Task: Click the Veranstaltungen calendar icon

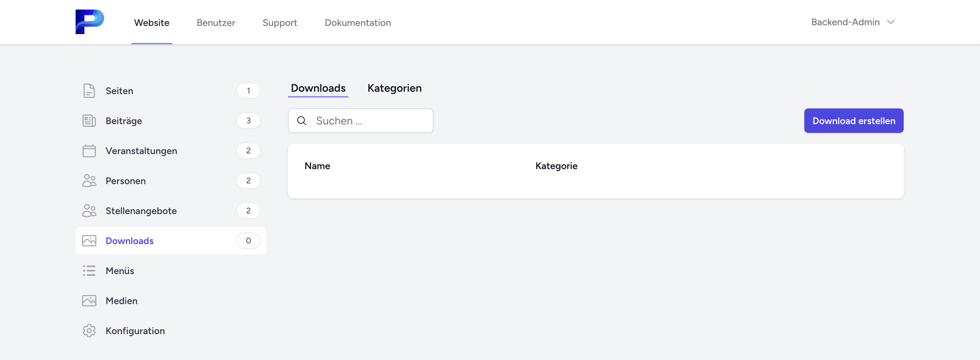Action: pos(89,151)
